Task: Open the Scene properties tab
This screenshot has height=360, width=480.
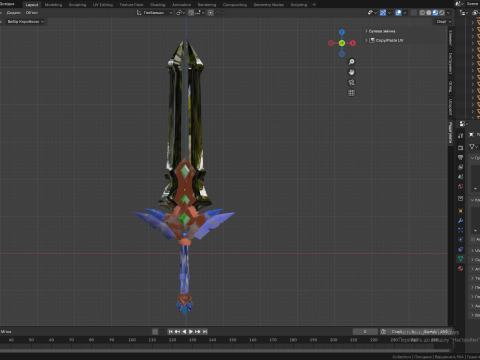Action: (460, 177)
